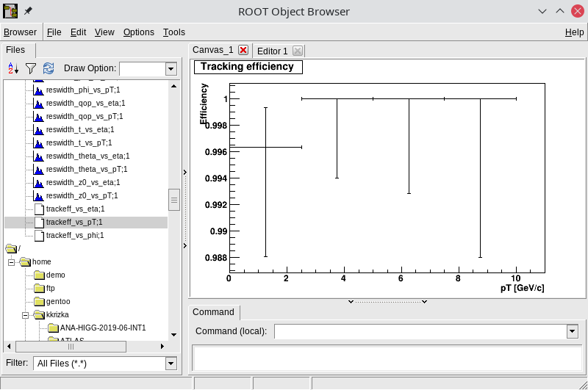This screenshot has width=588, height=390.
Task: Open the Help menu
Action: point(574,32)
